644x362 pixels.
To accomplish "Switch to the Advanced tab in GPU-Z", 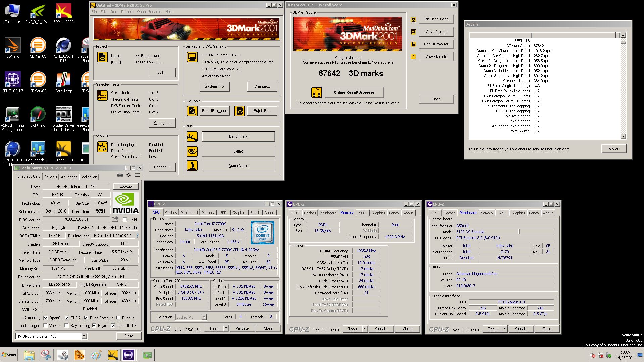I will (69, 177).
